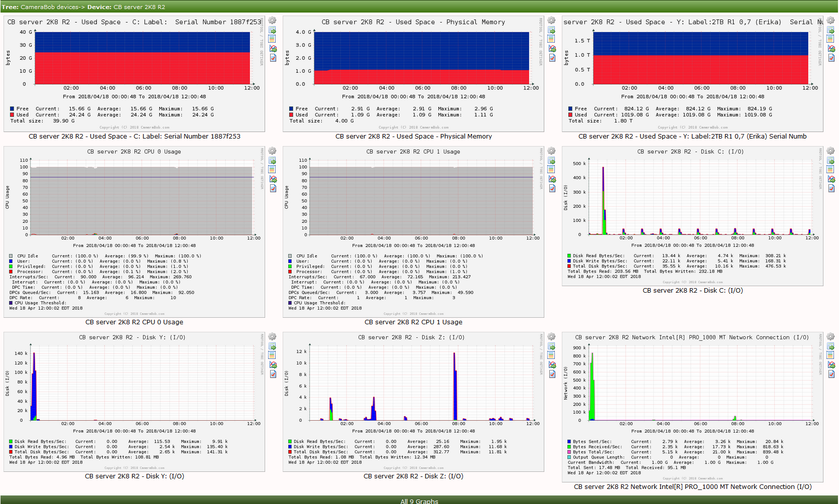Open gear settings icon for Network Connection graph
This screenshot has width=839, height=504.
[831, 337]
